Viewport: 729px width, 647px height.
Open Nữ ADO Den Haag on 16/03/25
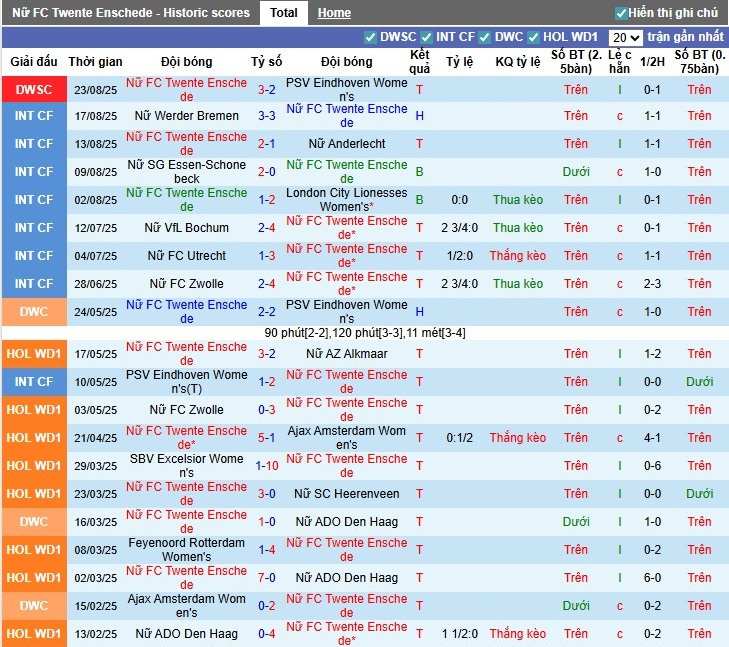tap(347, 522)
